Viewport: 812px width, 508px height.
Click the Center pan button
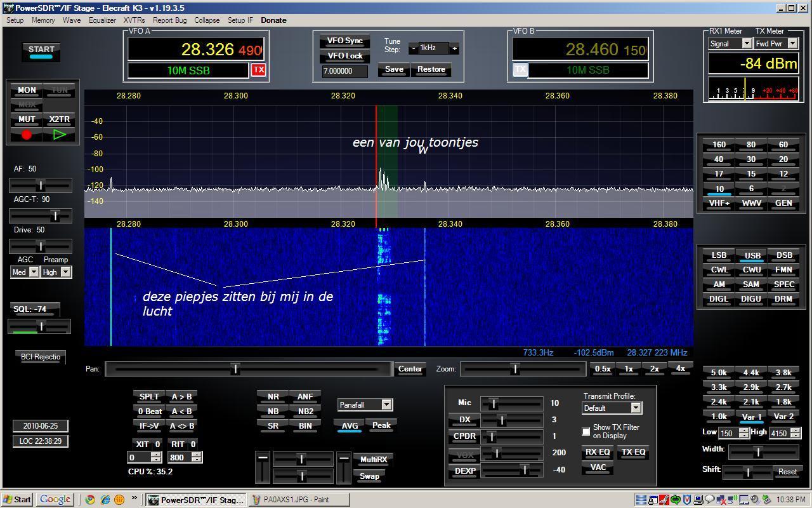tap(410, 369)
